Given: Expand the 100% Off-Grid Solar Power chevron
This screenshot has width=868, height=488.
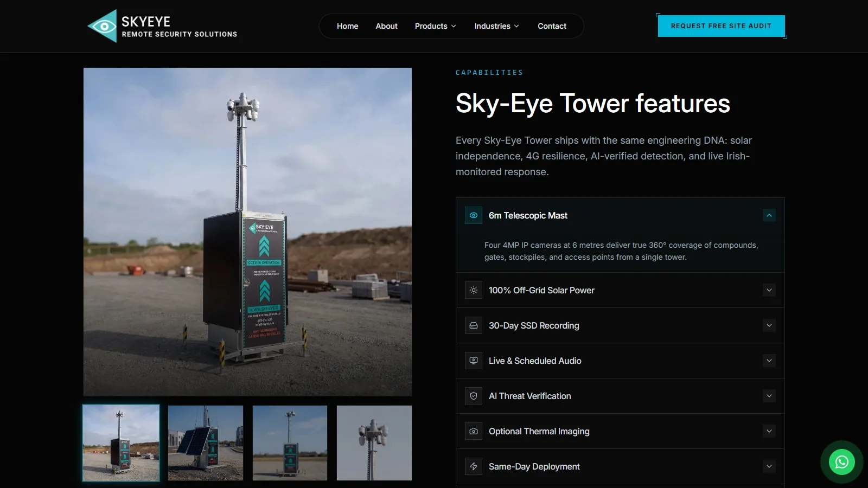Looking at the screenshot, I should [769, 290].
